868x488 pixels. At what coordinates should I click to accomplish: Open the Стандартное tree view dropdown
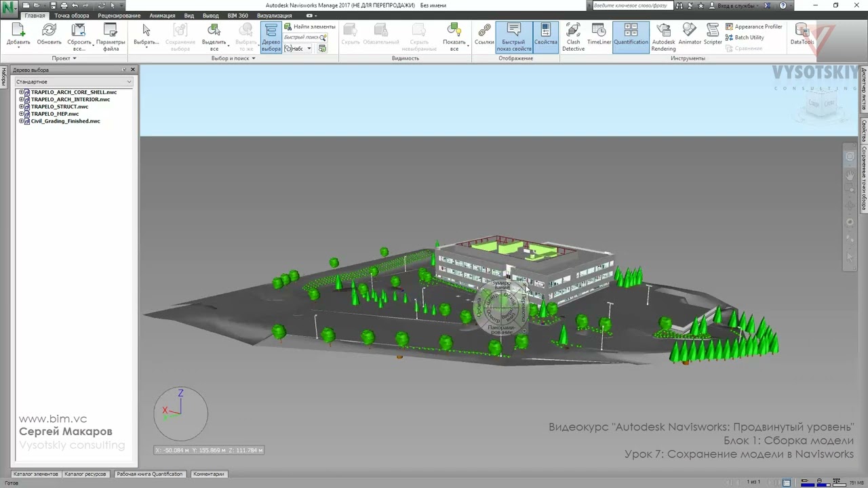coord(74,82)
